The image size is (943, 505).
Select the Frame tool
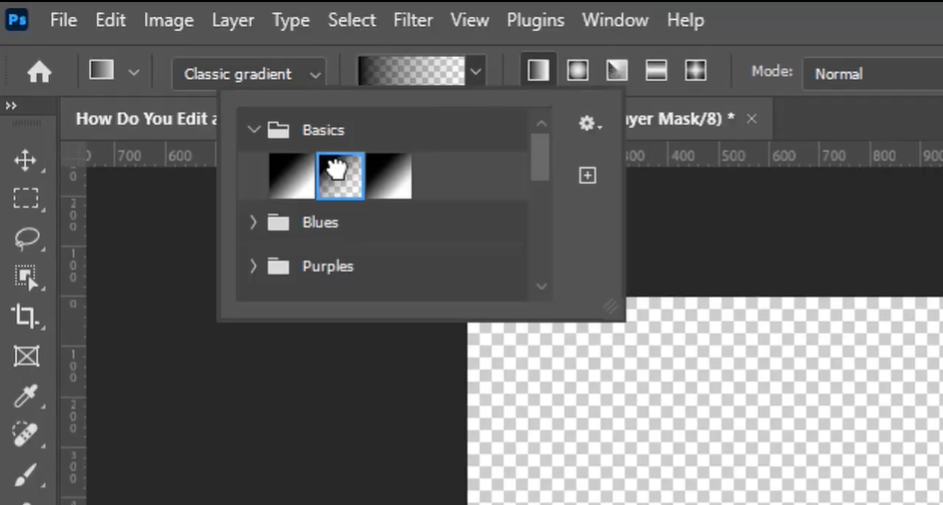coord(26,357)
